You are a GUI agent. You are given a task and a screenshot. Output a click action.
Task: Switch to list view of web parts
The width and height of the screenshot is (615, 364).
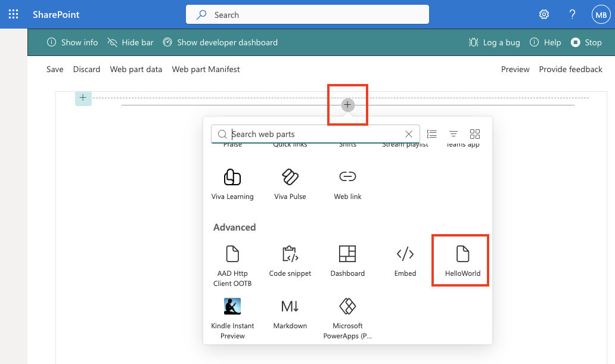click(x=432, y=134)
